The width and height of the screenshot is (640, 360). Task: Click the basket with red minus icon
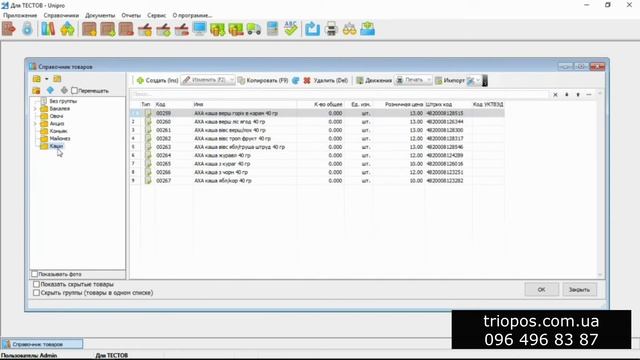(182, 29)
